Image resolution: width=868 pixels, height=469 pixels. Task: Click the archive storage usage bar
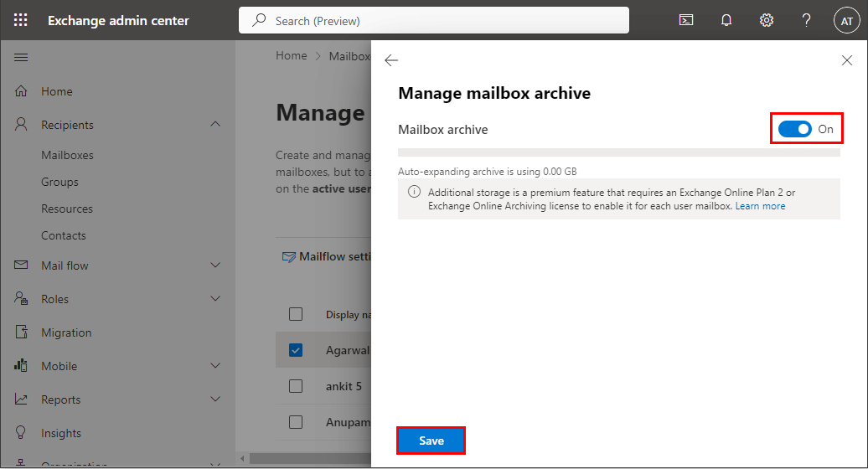[619, 152]
